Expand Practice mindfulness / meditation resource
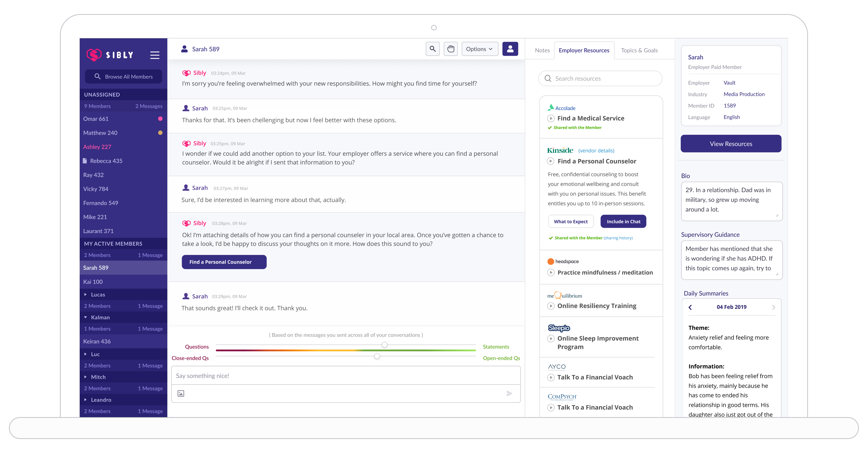The height and width of the screenshot is (453, 868). pyautogui.click(x=551, y=273)
